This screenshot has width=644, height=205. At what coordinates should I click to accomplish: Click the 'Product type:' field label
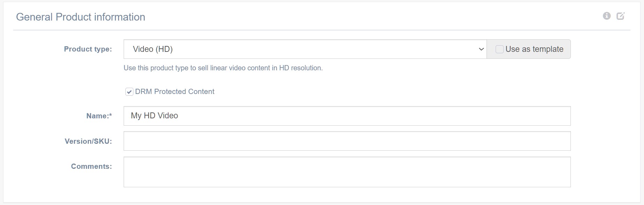point(88,49)
